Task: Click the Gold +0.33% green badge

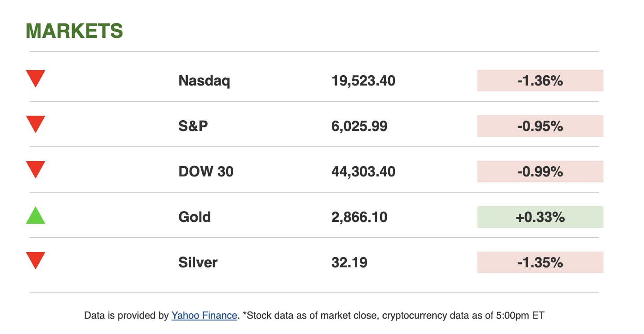Action: point(540,217)
